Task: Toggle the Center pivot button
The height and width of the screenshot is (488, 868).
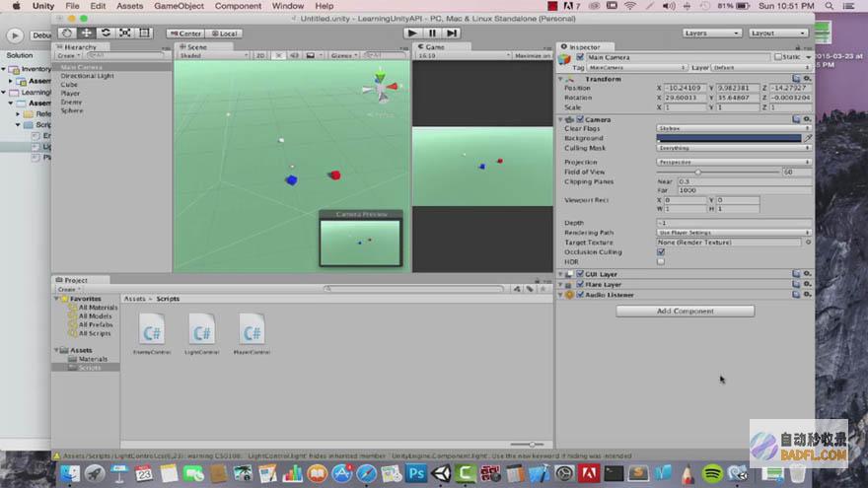Action: (x=185, y=34)
